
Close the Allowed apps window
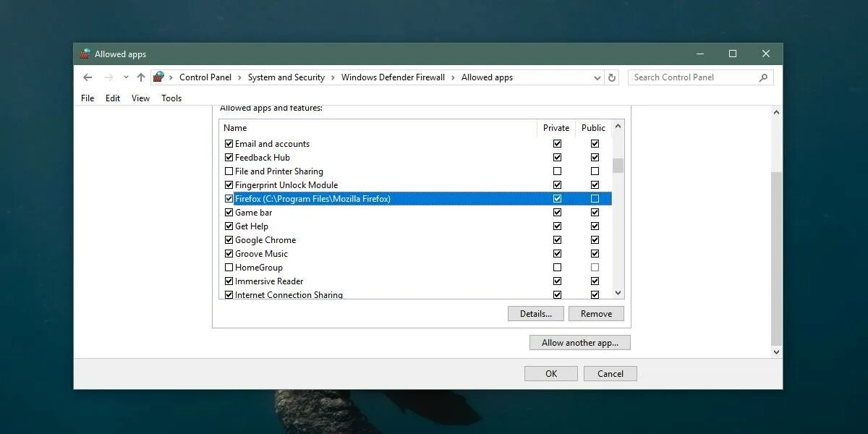pyautogui.click(x=766, y=54)
